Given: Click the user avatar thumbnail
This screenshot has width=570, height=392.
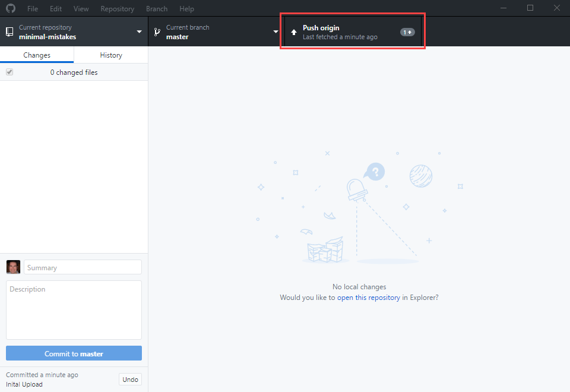Looking at the screenshot, I should coord(14,267).
